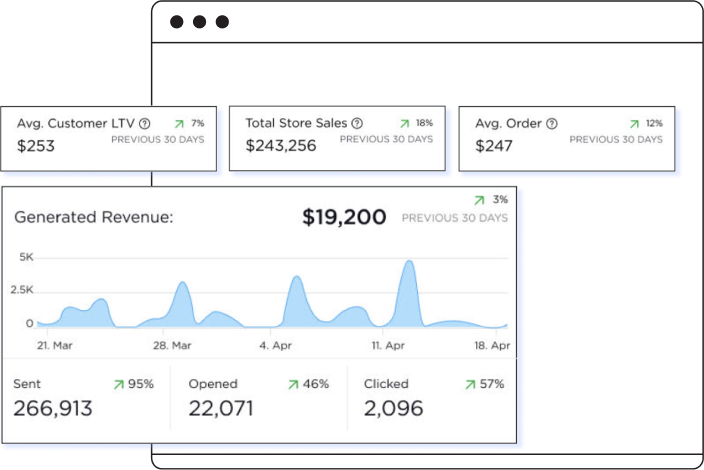Click the green arrow beside Clicked 57%
704x470 pixels.
(x=470, y=384)
